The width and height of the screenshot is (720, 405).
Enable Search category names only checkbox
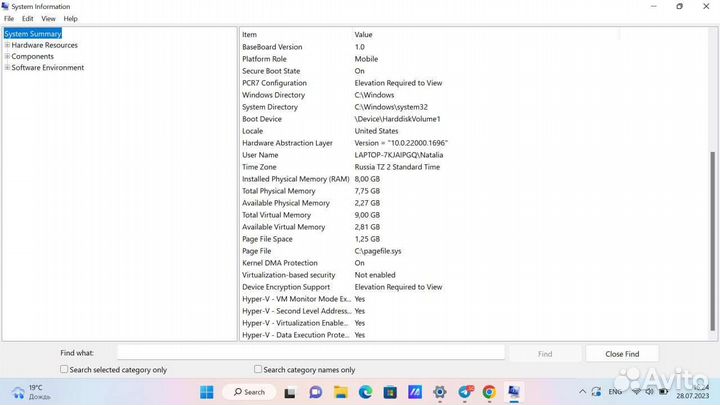tap(258, 369)
